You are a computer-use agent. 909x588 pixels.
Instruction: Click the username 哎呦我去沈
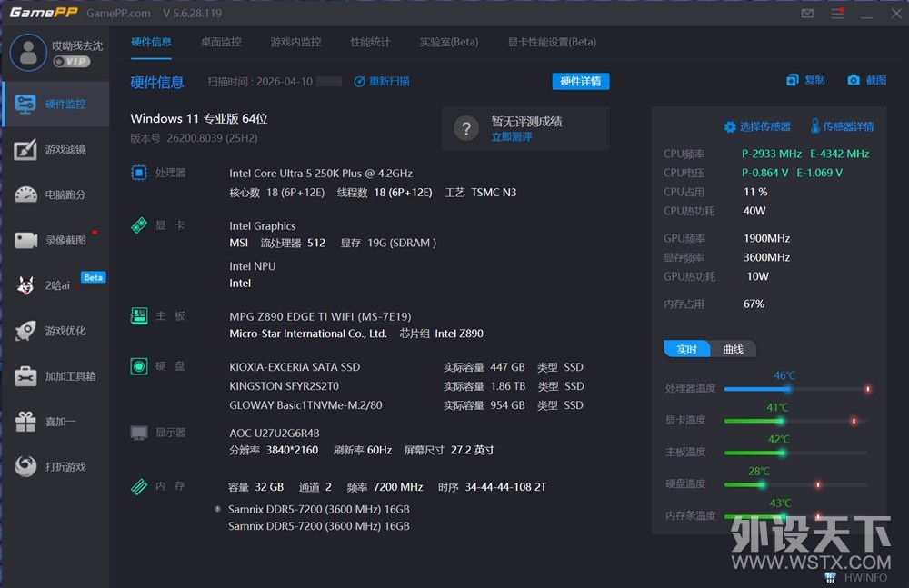(x=77, y=45)
